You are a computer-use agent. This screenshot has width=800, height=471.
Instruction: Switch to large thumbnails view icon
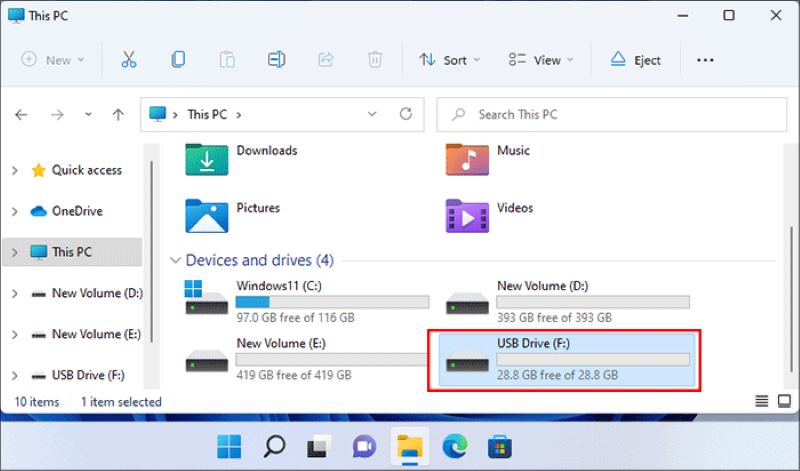(x=784, y=402)
